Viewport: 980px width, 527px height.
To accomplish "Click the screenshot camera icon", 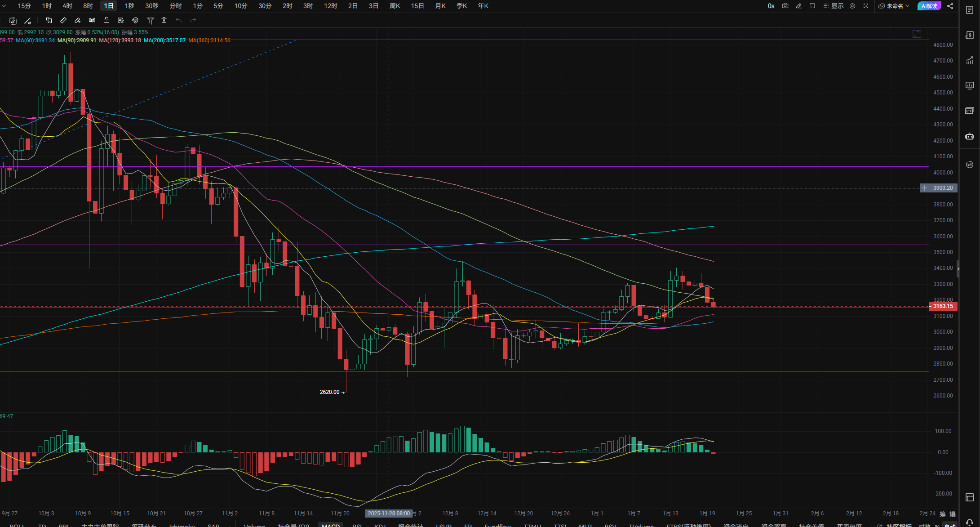I will (x=785, y=6).
